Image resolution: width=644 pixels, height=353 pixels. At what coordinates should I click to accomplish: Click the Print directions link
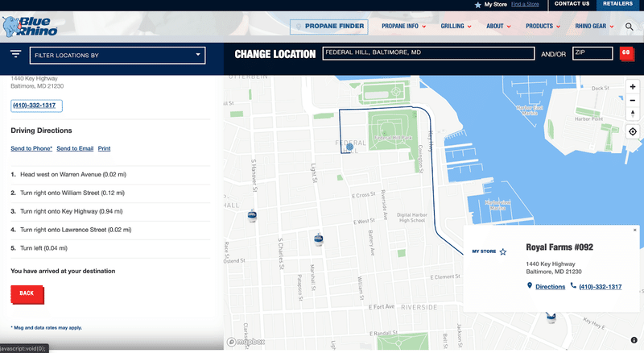tap(104, 148)
